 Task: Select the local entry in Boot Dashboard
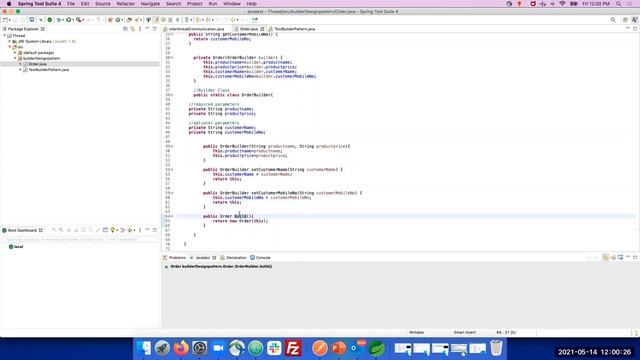click(16, 247)
